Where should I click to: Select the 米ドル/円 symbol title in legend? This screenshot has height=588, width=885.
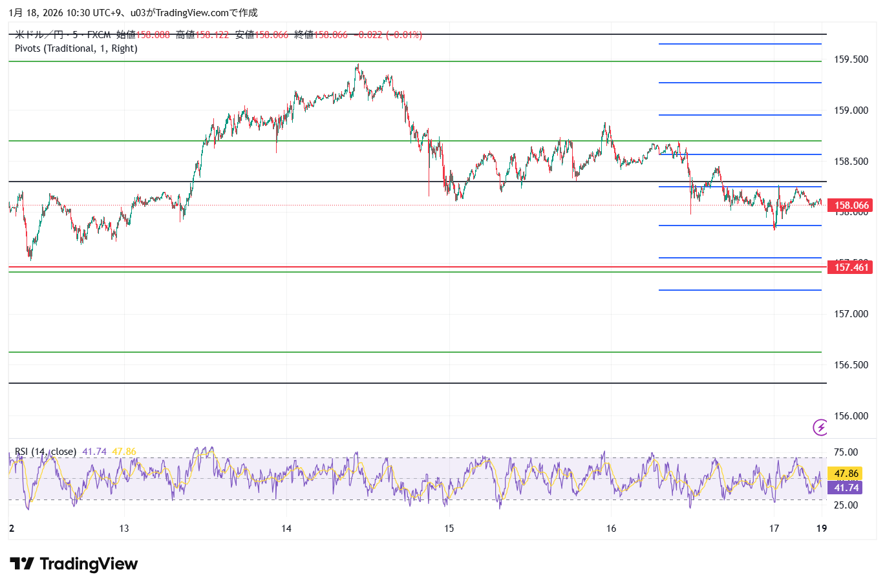39,35
